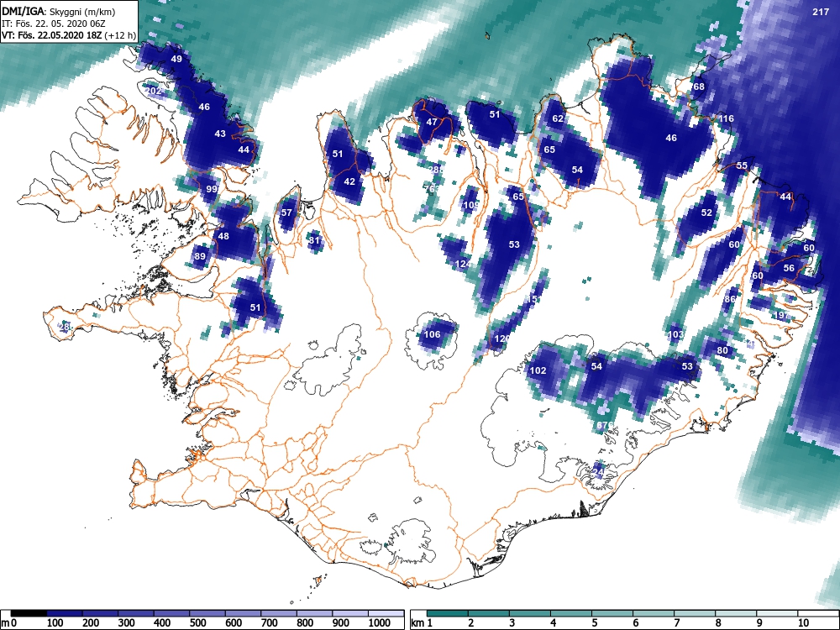Viewport: 840px width, 630px height.
Task: Click the 1000 label in meters legend
Action: 380,622
